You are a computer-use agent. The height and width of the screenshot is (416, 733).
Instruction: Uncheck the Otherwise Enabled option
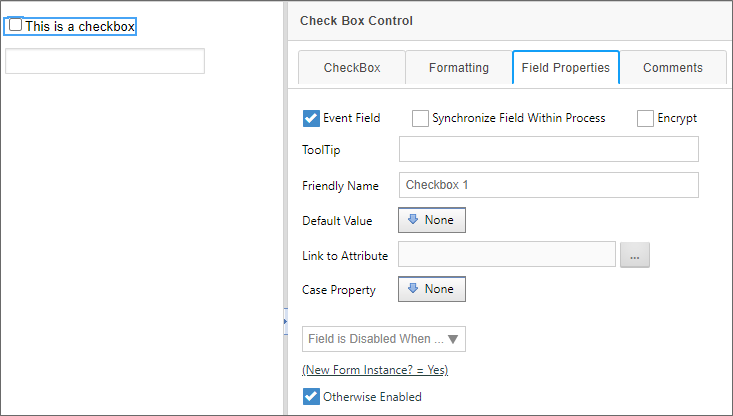(311, 397)
